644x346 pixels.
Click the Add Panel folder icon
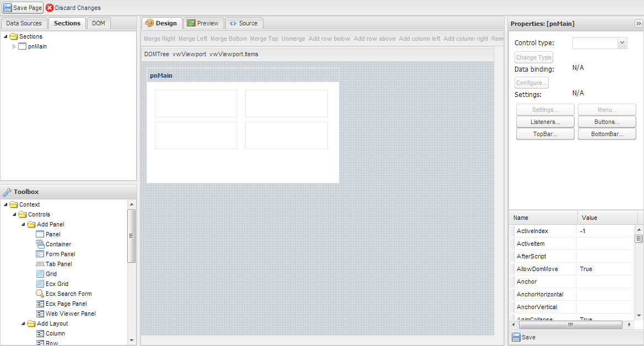31,224
